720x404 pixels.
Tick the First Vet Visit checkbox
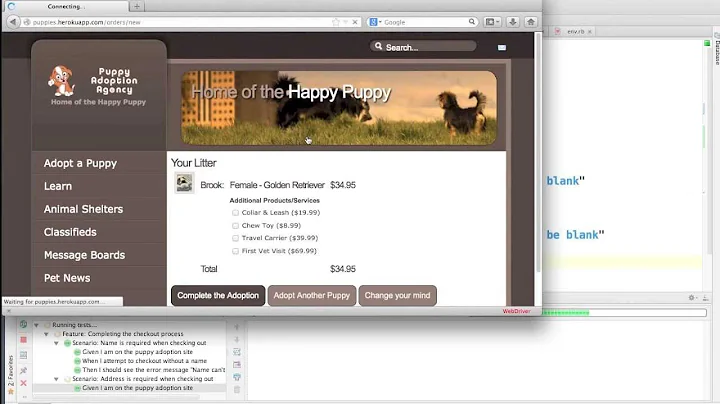[x=235, y=251]
